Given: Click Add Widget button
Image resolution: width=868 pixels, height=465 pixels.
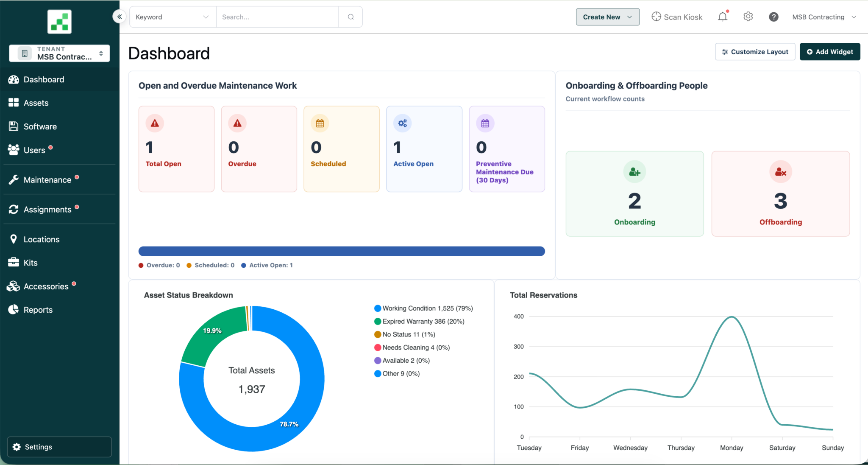Looking at the screenshot, I should point(830,52).
